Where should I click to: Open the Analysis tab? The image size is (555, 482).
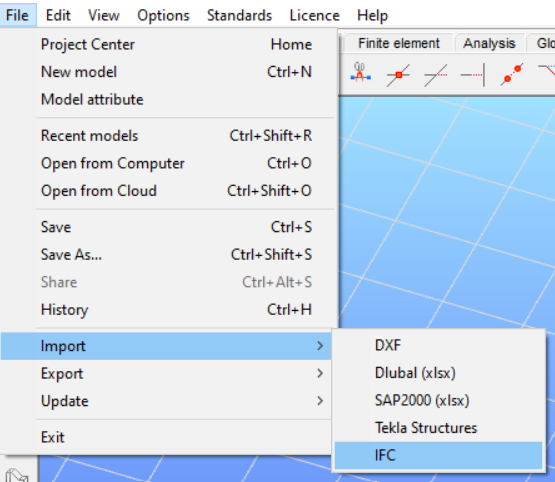coord(489,43)
